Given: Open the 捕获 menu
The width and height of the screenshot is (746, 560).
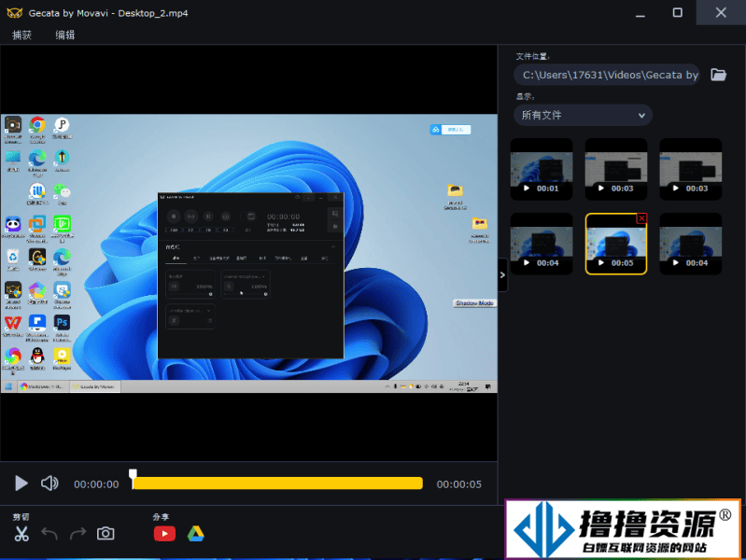Looking at the screenshot, I should point(21,35).
